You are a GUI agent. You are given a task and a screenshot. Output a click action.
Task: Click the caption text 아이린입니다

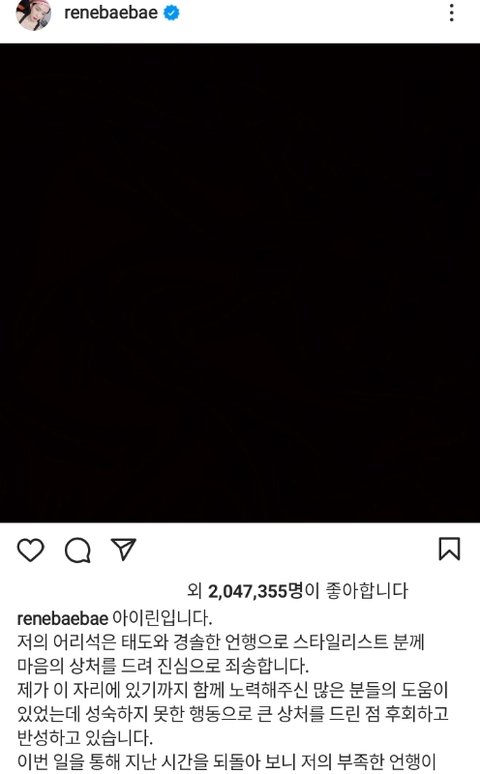(x=162, y=618)
